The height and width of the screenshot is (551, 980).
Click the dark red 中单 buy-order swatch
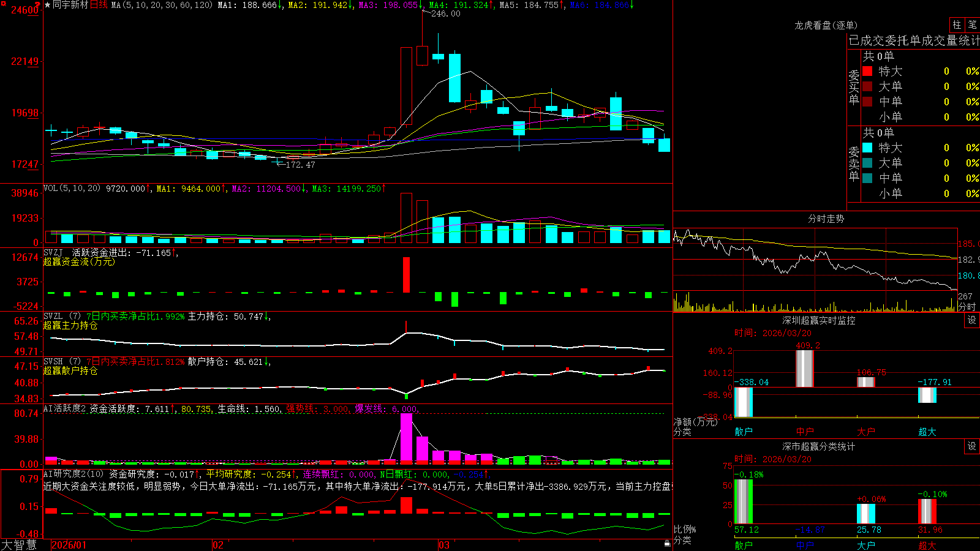[x=867, y=102]
